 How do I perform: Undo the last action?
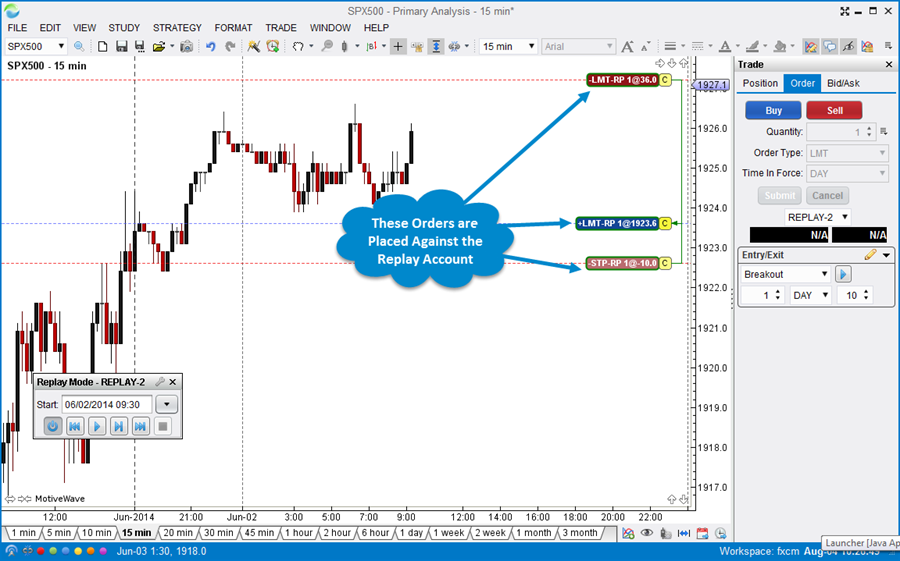coord(211,47)
